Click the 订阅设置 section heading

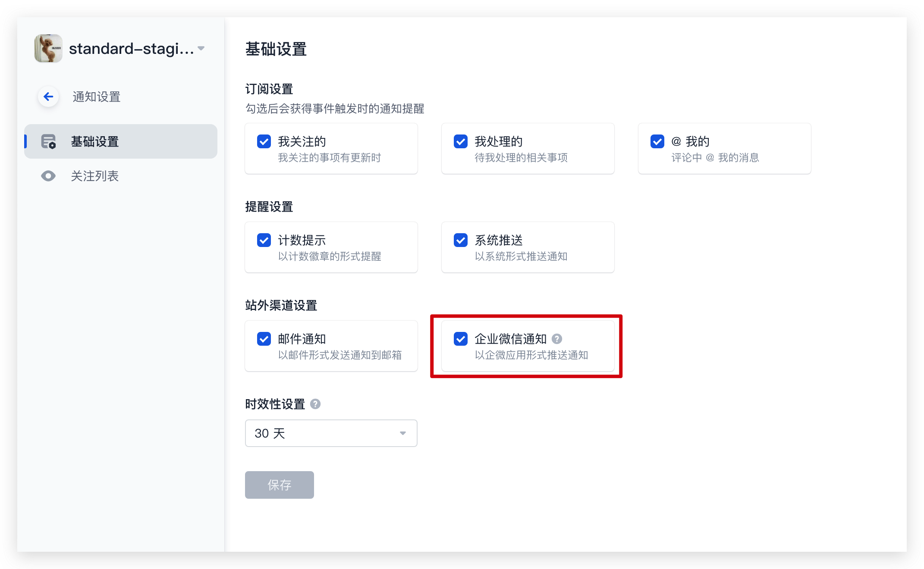269,89
